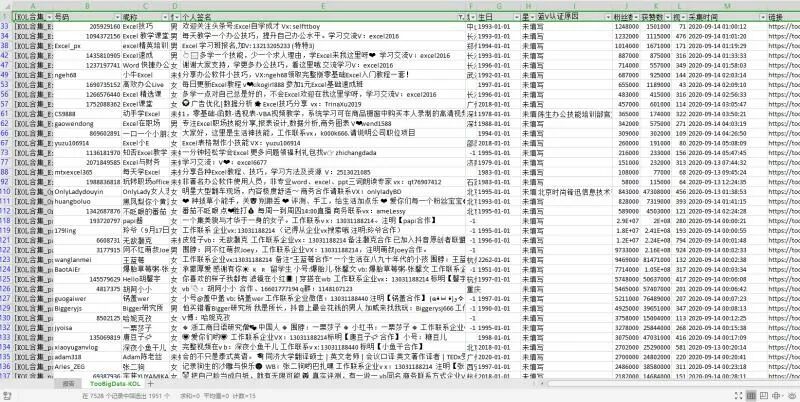Select column E header
800x402 pixels.
[x=323, y=6]
